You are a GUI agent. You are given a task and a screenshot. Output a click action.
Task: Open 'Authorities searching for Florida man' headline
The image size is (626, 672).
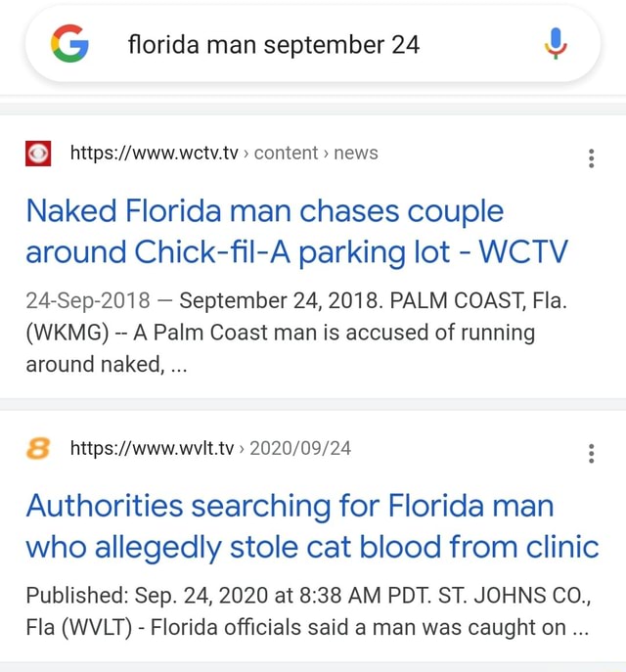point(291,506)
